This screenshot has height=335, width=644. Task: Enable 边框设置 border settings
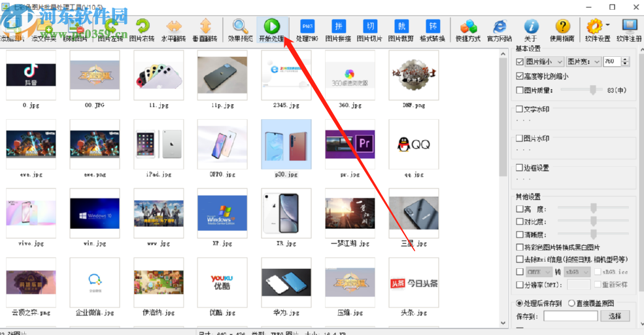[x=520, y=167]
